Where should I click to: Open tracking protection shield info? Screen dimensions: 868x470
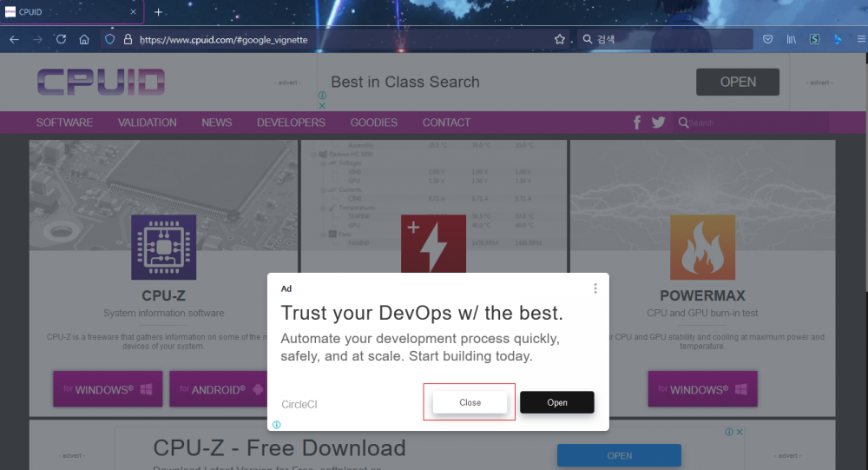(x=109, y=39)
